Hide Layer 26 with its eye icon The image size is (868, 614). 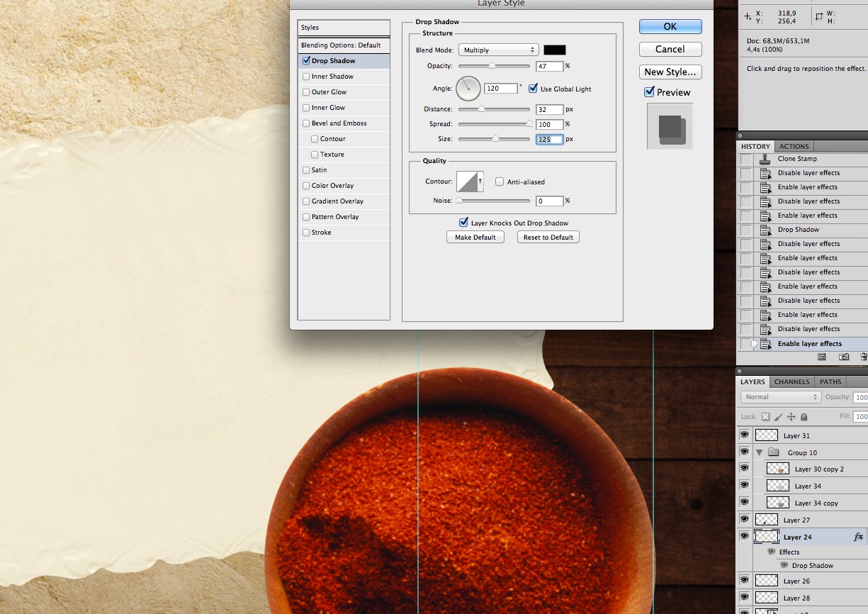(x=744, y=581)
